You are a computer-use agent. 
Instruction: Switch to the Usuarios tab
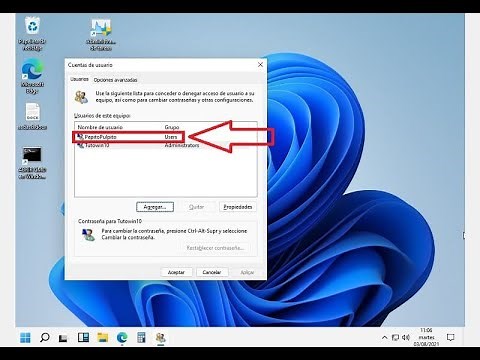(x=79, y=79)
